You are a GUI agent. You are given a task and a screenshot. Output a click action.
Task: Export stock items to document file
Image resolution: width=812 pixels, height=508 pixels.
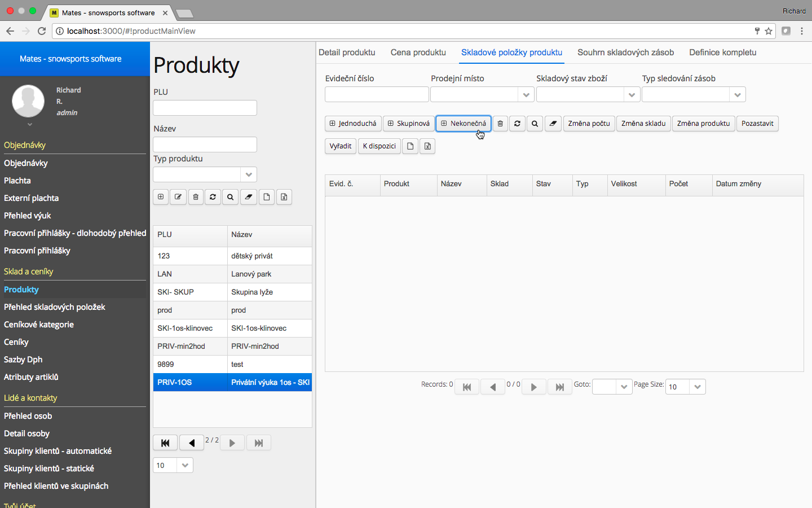point(411,146)
